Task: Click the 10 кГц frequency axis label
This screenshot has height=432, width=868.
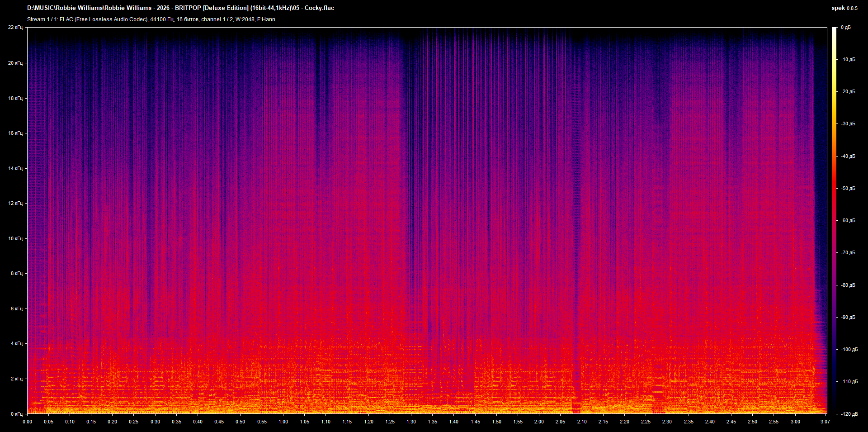Action: [15, 238]
